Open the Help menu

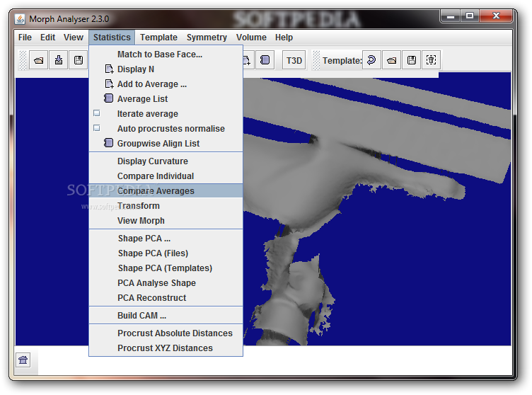tap(284, 38)
